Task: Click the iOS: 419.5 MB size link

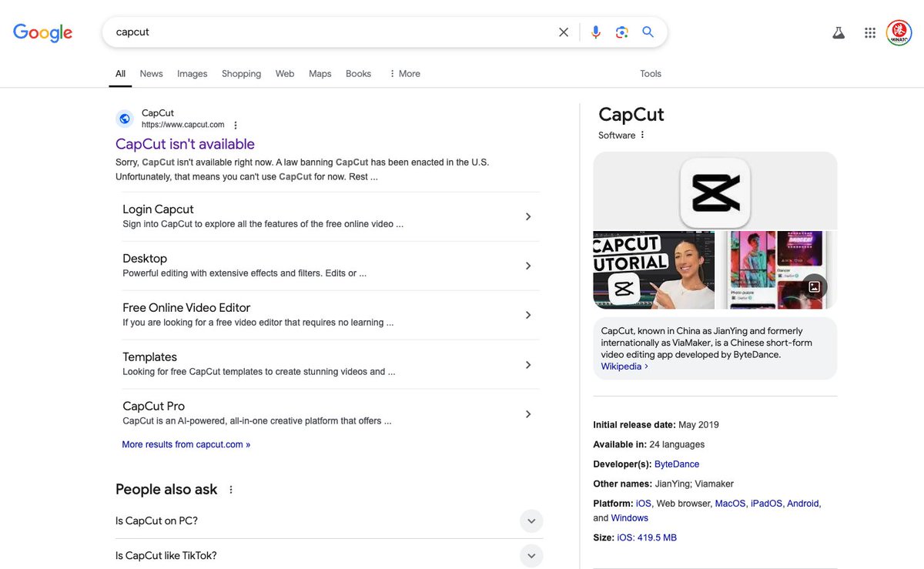Action: (647, 537)
